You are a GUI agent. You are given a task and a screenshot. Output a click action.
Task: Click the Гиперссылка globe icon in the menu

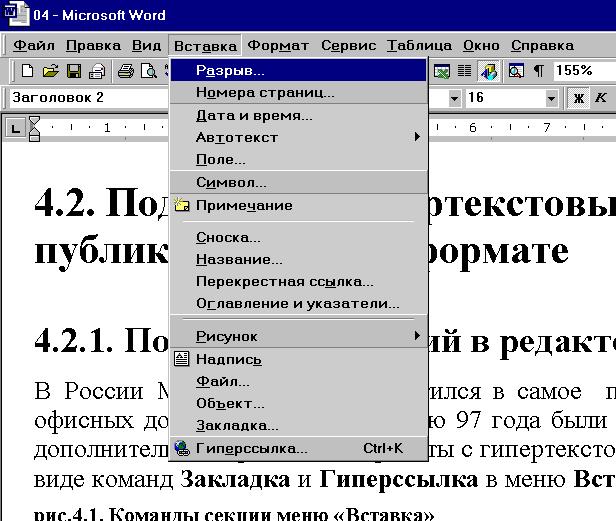click(x=182, y=448)
